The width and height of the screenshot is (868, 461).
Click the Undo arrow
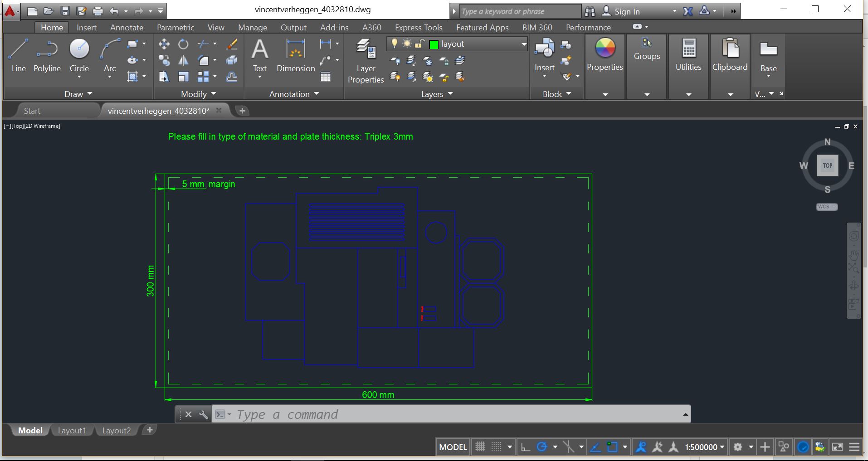point(114,11)
